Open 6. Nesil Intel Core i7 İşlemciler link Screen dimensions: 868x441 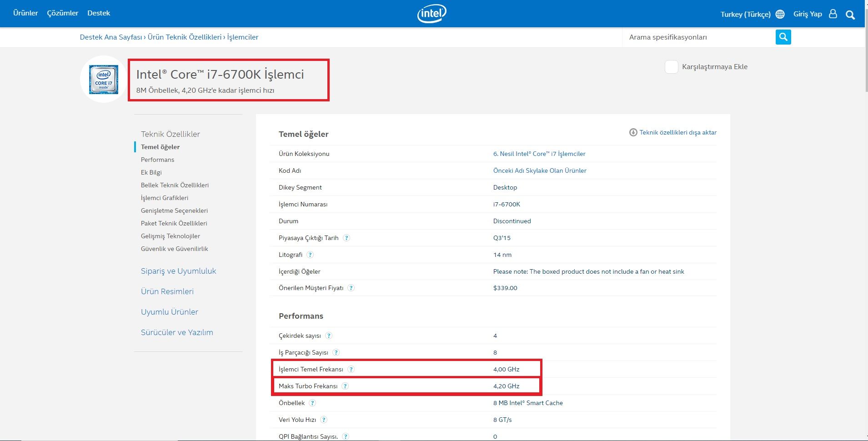click(x=539, y=154)
